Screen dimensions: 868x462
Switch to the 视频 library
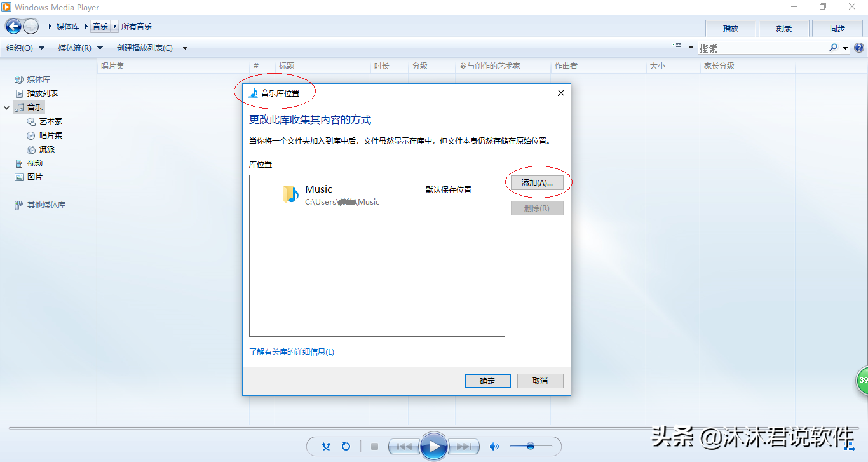[34, 163]
